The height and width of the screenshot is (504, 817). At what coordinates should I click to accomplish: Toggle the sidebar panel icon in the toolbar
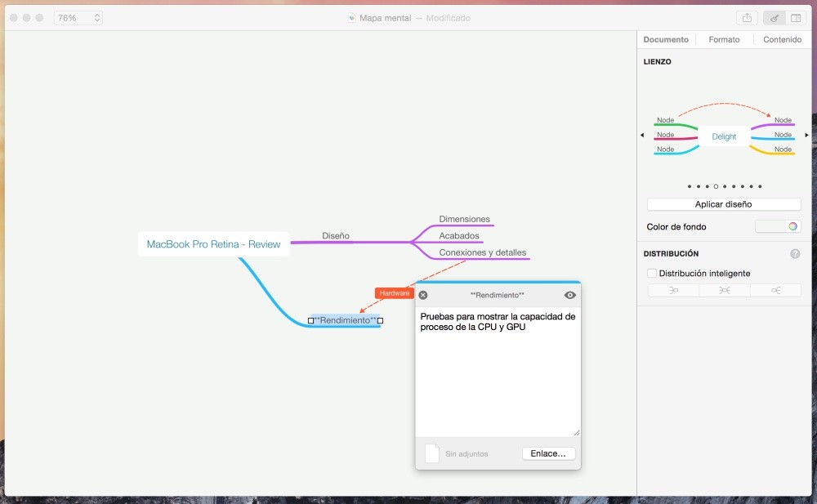click(797, 16)
